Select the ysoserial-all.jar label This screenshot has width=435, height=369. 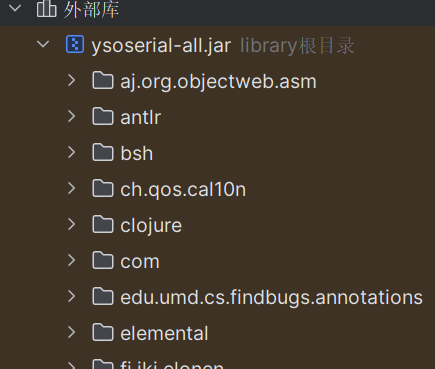[x=161, y=46]
